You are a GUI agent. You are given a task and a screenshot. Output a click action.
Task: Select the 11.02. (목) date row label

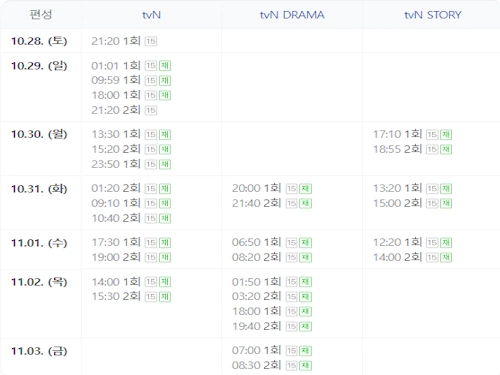tap(39, 282)
